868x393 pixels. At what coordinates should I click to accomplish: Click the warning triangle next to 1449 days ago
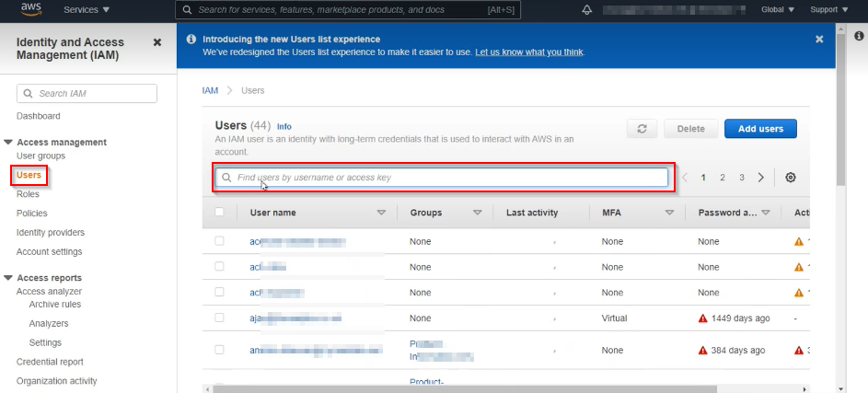[703, 318]
